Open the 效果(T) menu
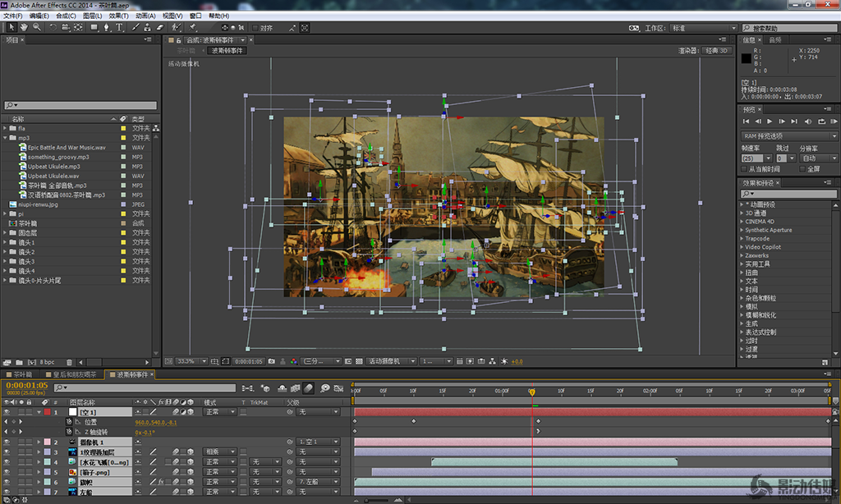 [119, 16]
